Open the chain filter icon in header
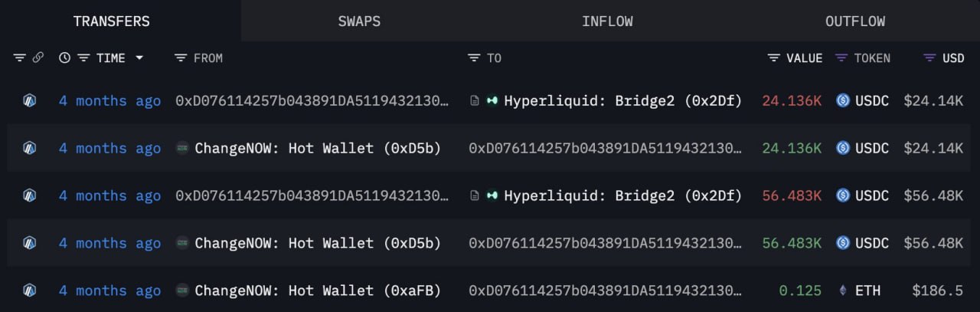This screenshot has width=980, height=312. (20, 58)
